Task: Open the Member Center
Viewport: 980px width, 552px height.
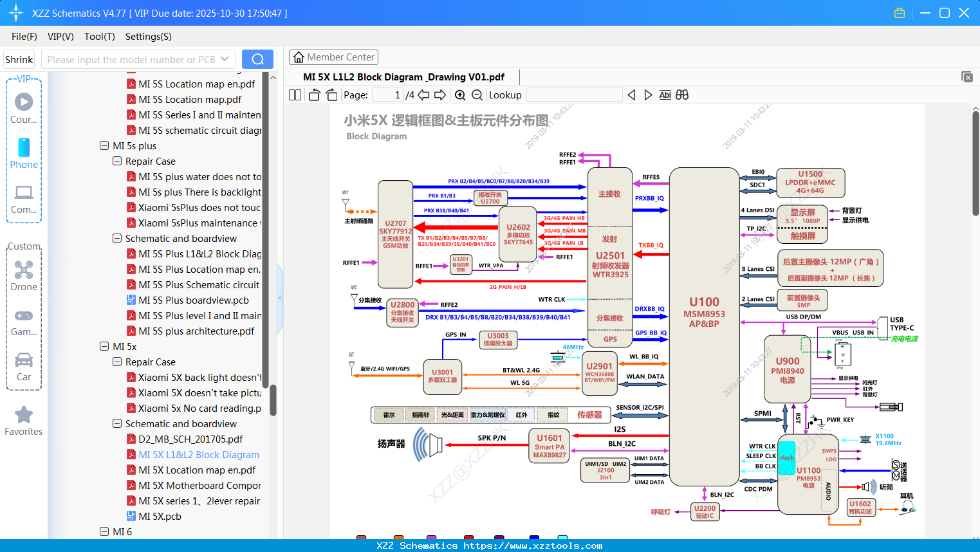Action: (x=333, y=57)
